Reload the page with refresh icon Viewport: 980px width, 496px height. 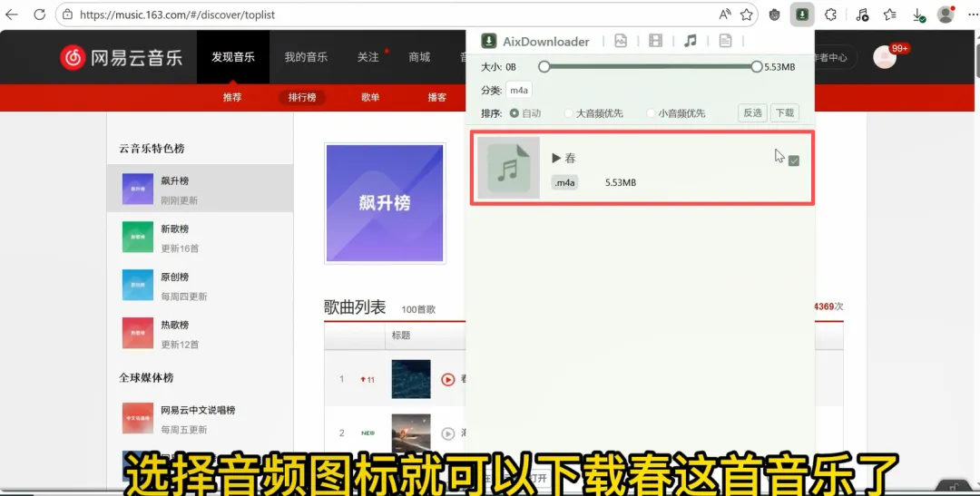coord(39,15)
